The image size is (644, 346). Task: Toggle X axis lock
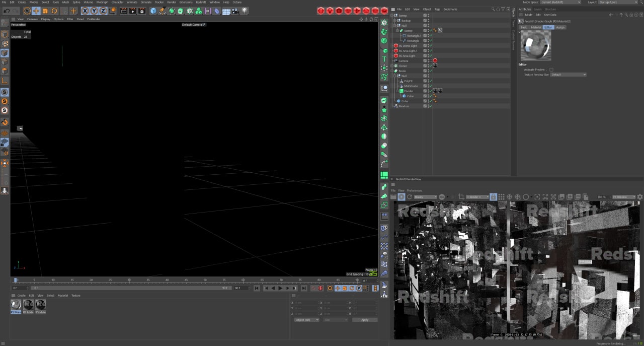pyautogui.click(x=85, y=11)
